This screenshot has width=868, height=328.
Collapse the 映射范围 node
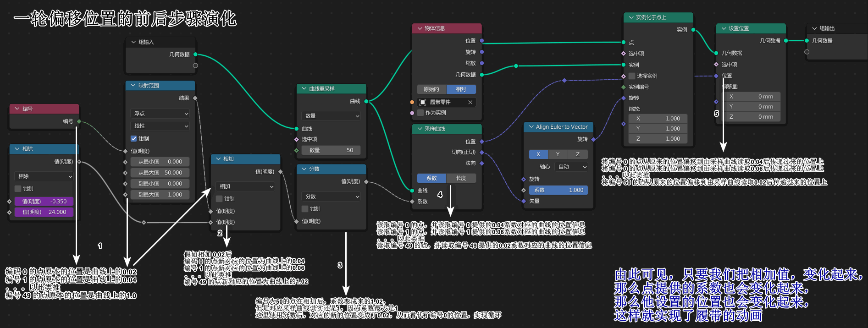coord(133,86)
